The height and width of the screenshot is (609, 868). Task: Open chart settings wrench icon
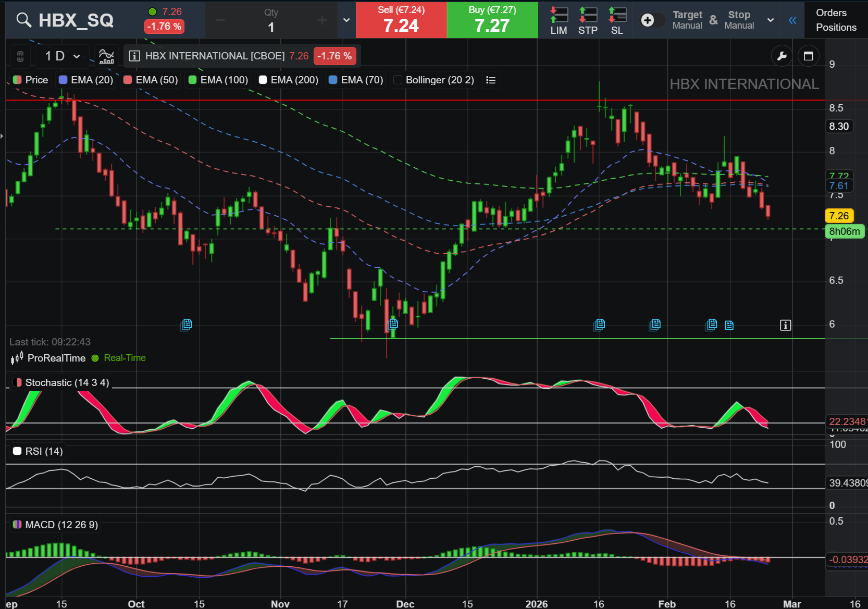click(782, 56)
